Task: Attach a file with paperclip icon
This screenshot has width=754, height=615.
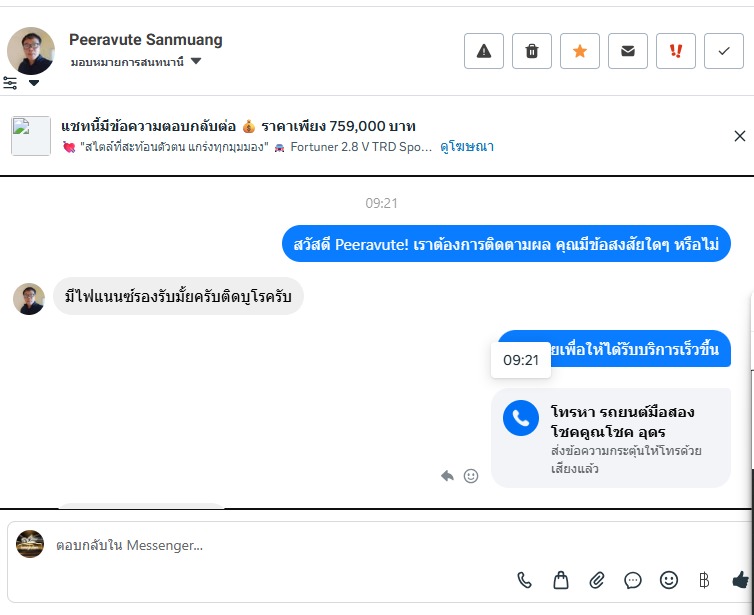Action: point(597,580)
